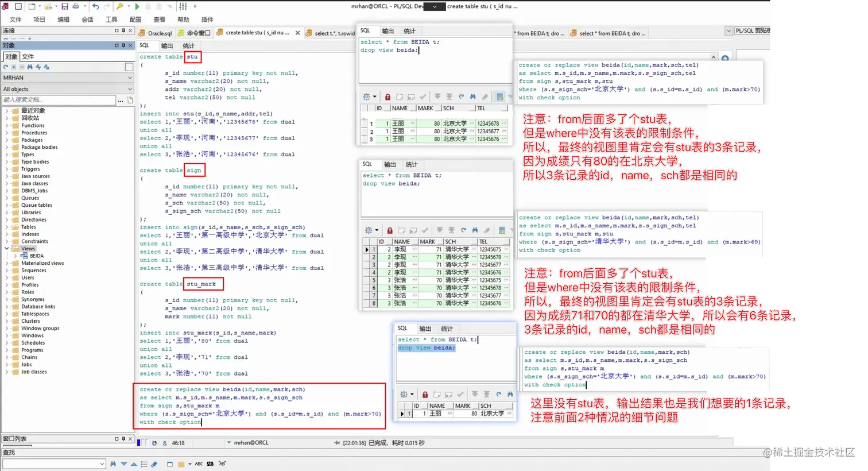Click the key Log on icon
Image resolution: width=868 pixels, height=471 pixels.
[x=119, y=6]
